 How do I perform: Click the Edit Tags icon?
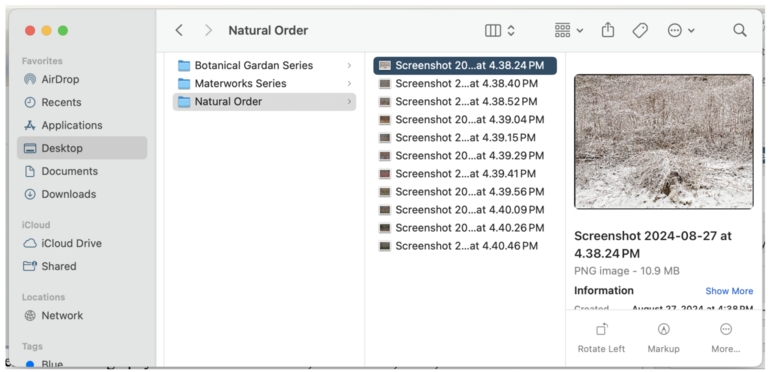(x=640, y=30)
